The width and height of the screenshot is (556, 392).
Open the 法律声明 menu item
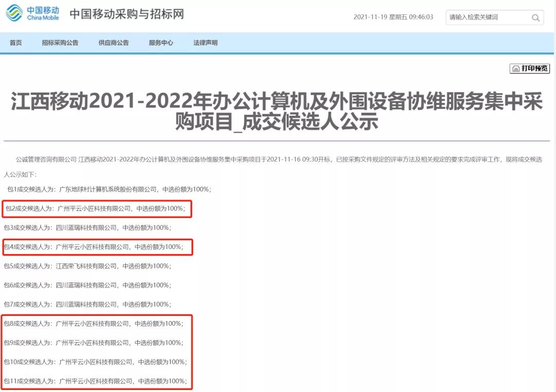tap(205, 43)
